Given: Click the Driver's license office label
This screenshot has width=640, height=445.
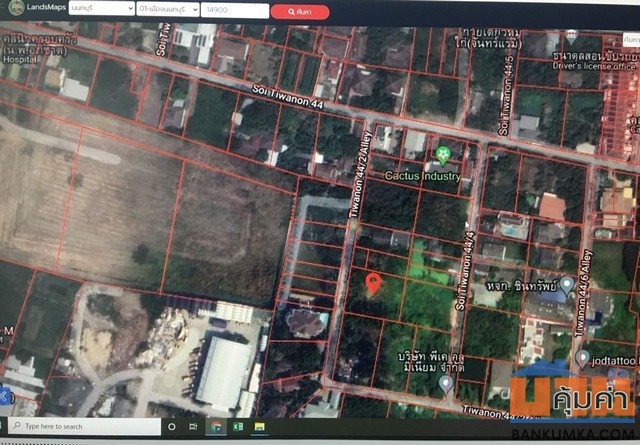Looking at the screenshot, I should coord(594,66).
